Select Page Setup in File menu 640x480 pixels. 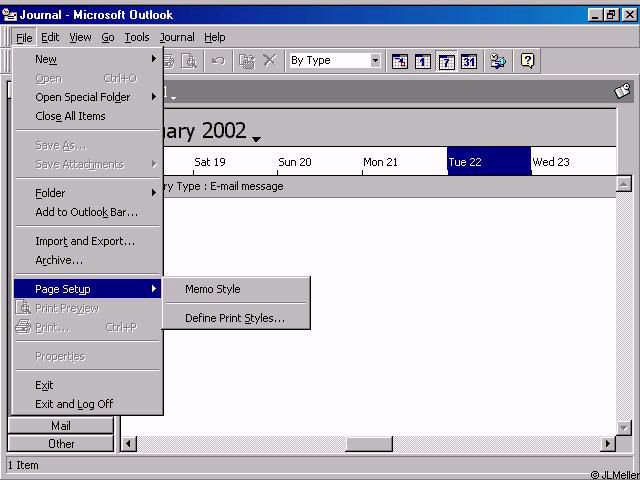pyautogui.click(x=87, y=289)
